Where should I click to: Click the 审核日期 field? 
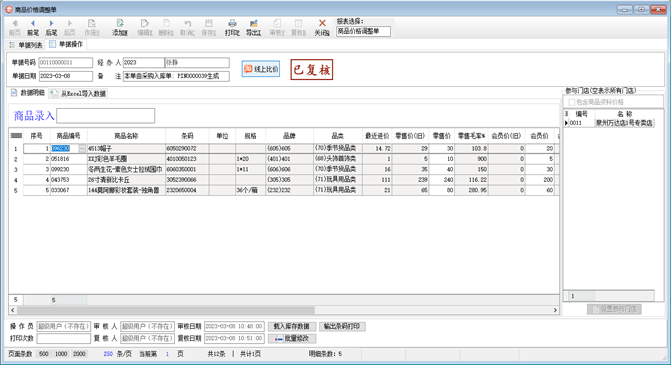[234, 326]
